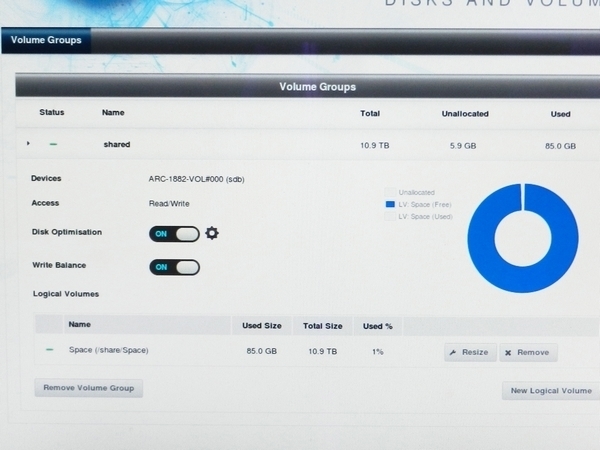The image size is (600, 450).
Task: Click the Total Size column header
Action: [x=323, y=326]
